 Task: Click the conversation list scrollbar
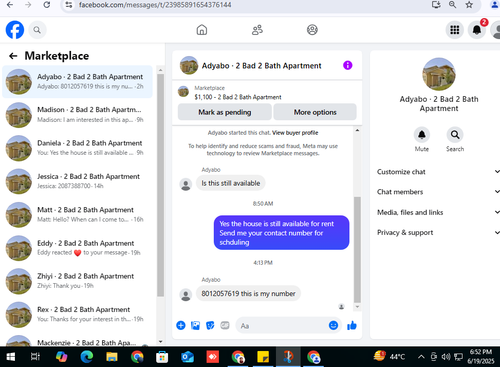coord(160,185)
